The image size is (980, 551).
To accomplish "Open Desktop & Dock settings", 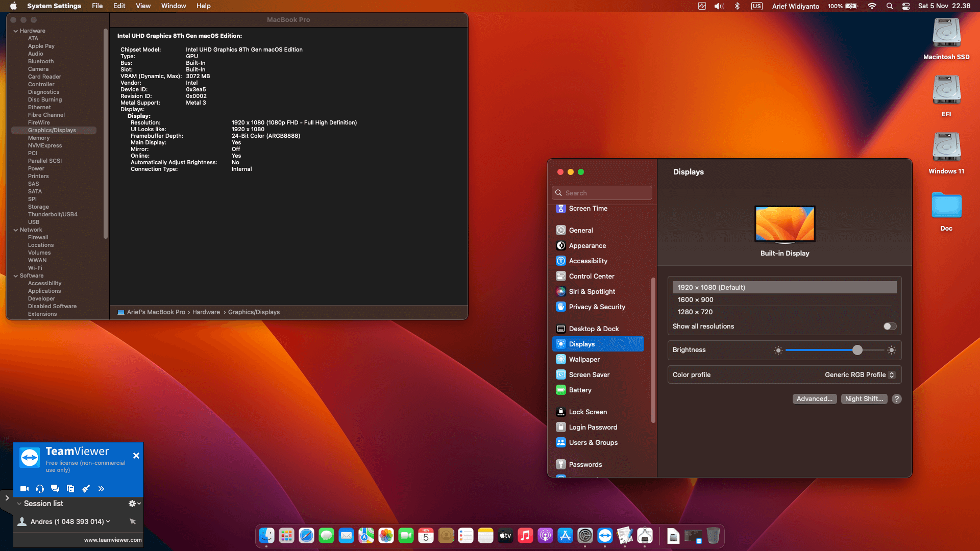I will [x=598, y=329].
